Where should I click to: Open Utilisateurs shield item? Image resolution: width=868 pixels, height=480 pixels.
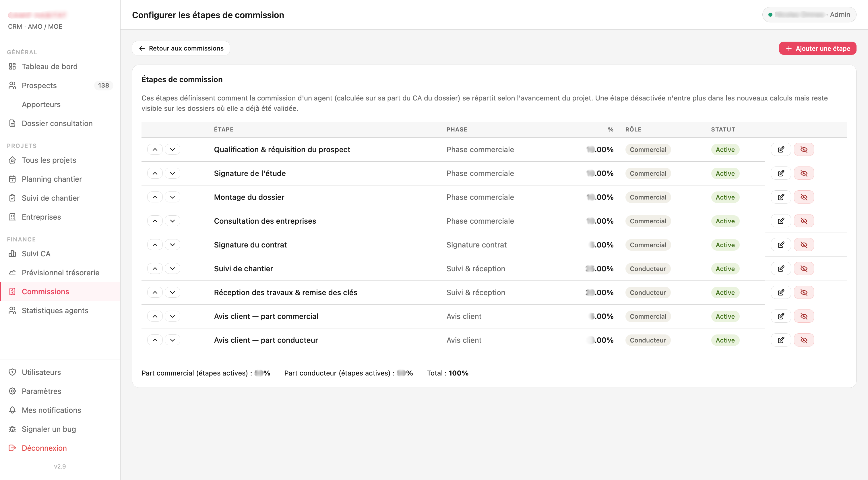click(60, 372)
